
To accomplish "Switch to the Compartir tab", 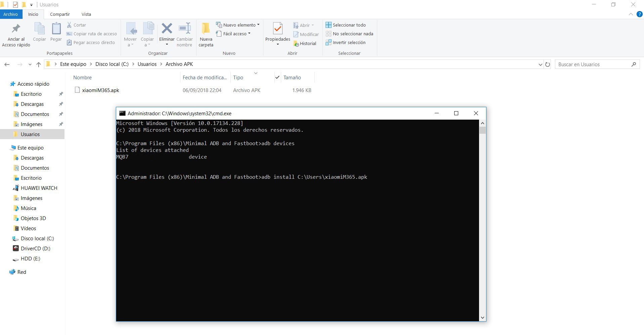I will (x=60, y=14).
